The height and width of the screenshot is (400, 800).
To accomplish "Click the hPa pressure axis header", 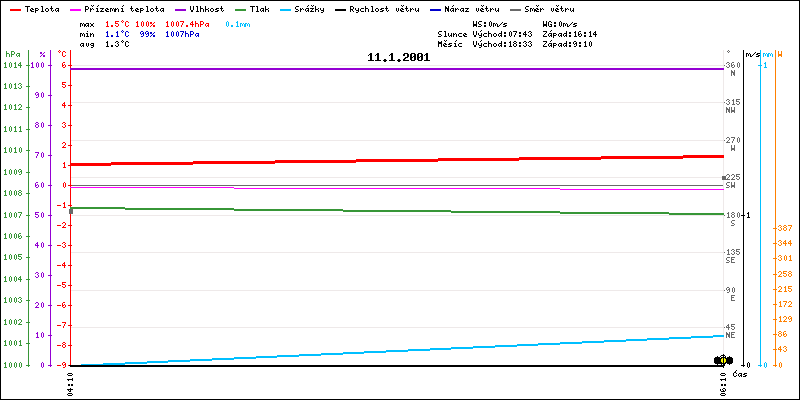I will [12, 54].
